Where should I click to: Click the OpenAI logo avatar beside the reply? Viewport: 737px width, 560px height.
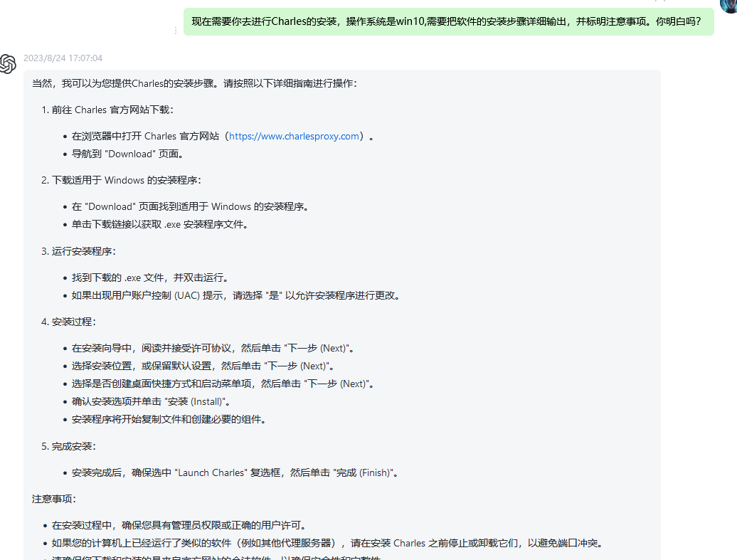[x=9, y=63]
